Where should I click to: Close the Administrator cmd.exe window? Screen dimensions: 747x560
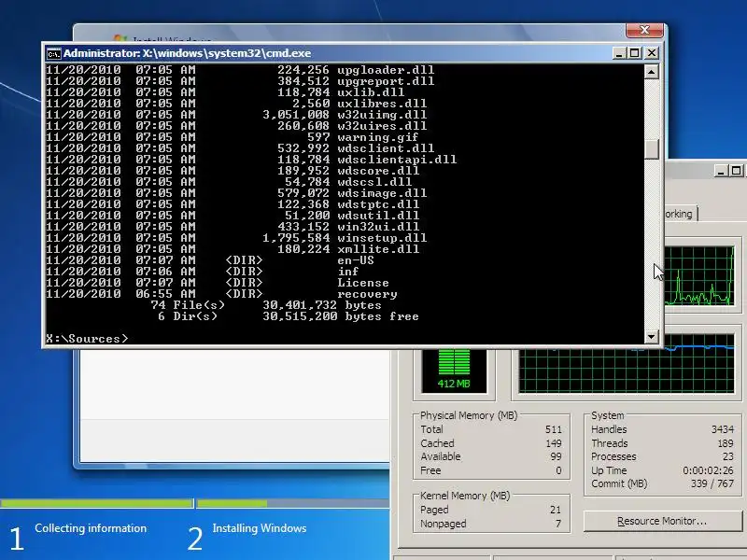(651, 53)
